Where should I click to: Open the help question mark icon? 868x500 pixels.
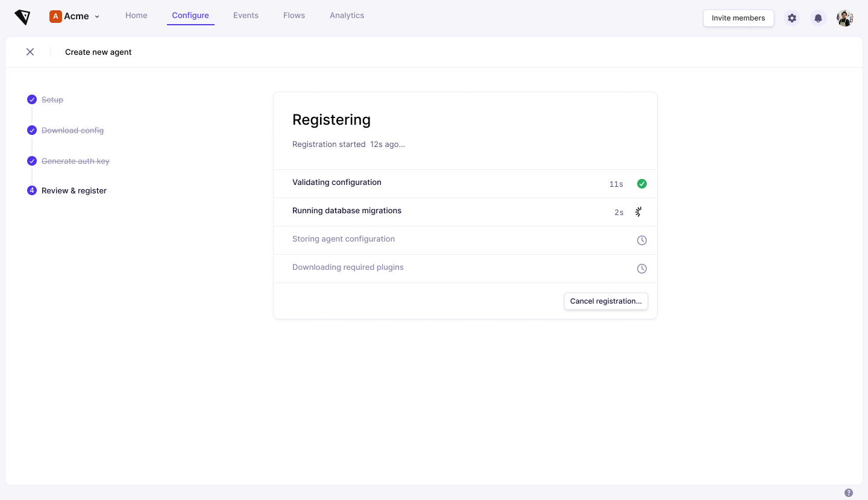pos(849,493)
